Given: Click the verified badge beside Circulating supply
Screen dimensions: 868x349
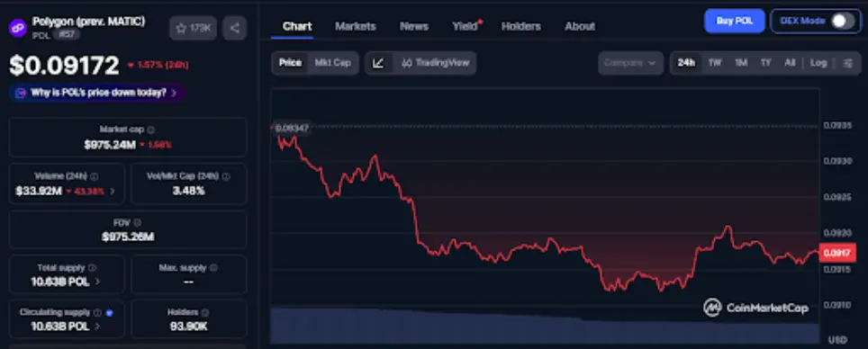Looking at the screenshot, I should 109,312.
